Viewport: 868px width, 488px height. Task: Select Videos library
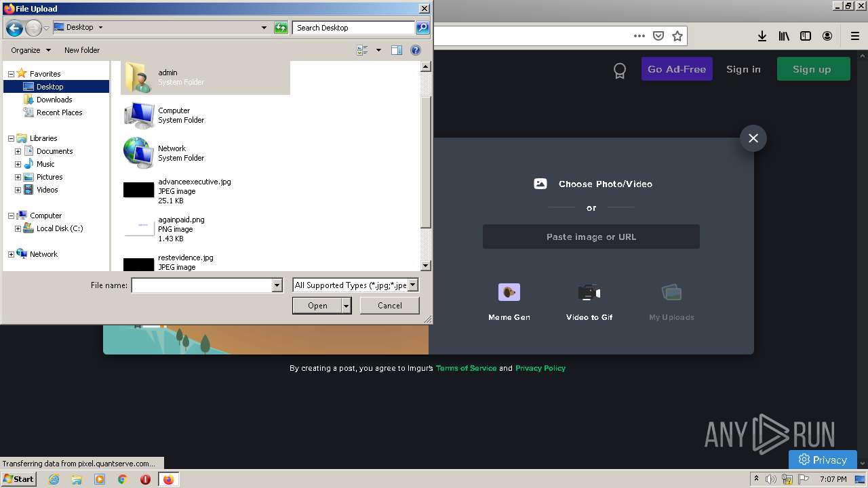point(47,190)
